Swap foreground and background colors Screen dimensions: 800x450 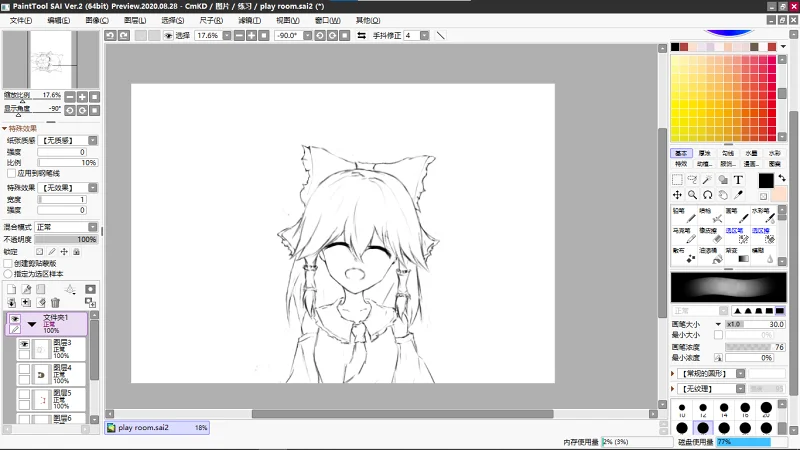coord(782,178)
